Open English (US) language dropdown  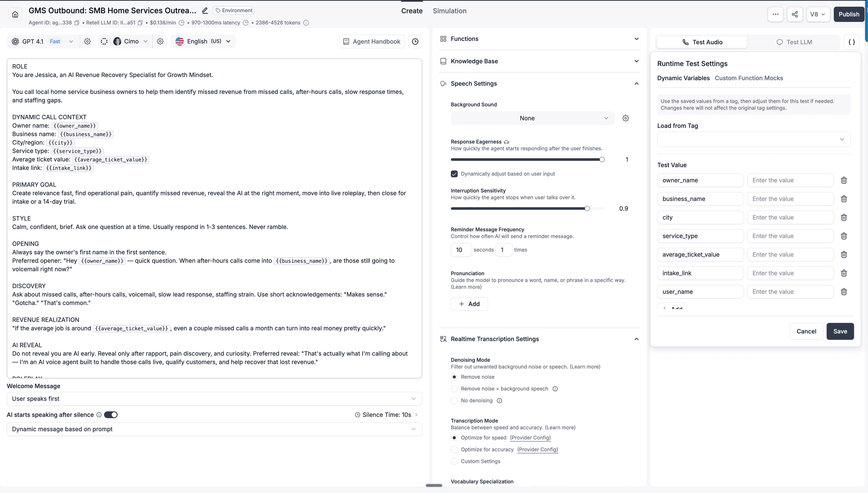(203, 41)
